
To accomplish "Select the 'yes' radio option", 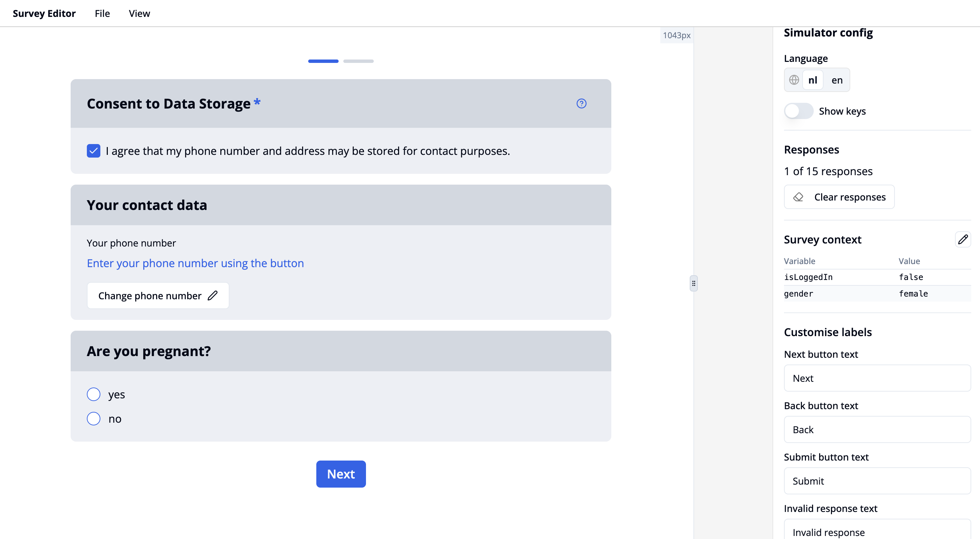I will point(93,394).
